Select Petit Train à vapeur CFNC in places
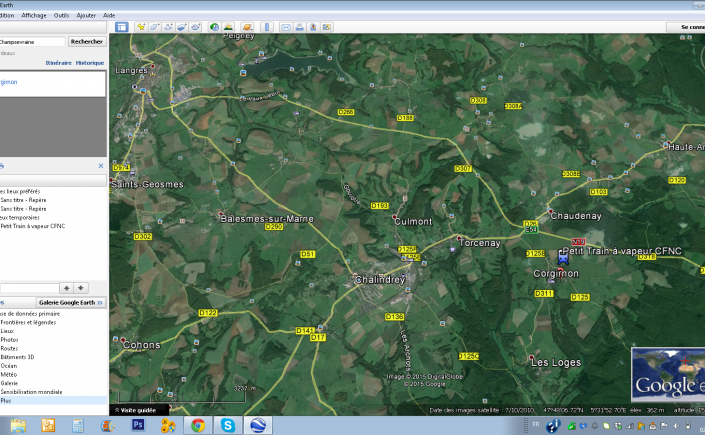 pyautogui.click(x=30, y=226)
